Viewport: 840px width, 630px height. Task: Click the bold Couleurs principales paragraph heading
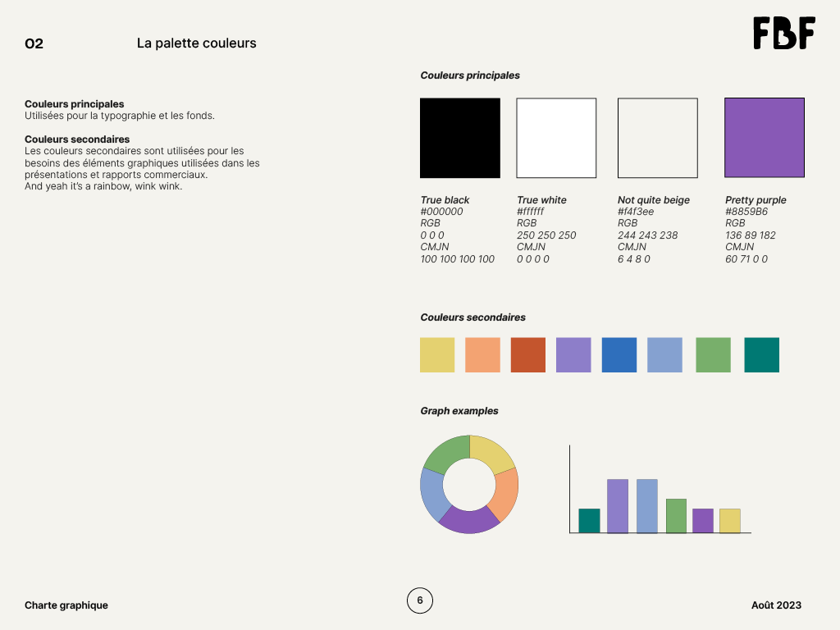[x=75, y=104]
